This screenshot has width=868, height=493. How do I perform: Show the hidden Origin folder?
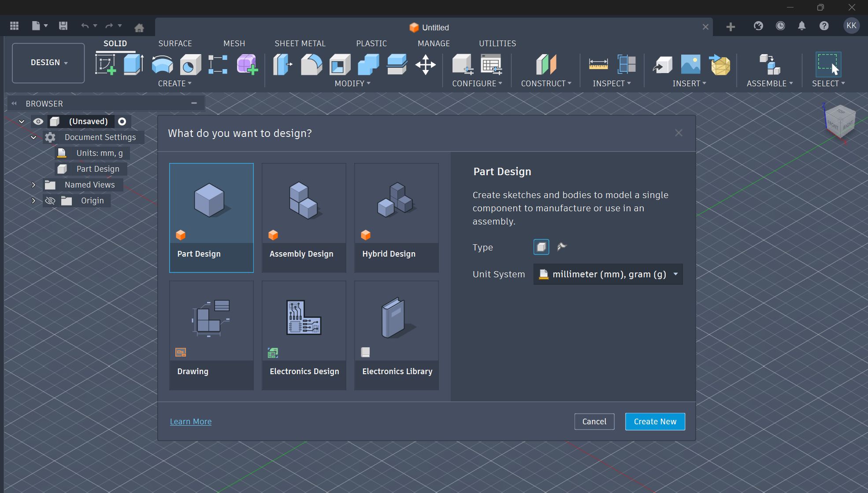50,201
